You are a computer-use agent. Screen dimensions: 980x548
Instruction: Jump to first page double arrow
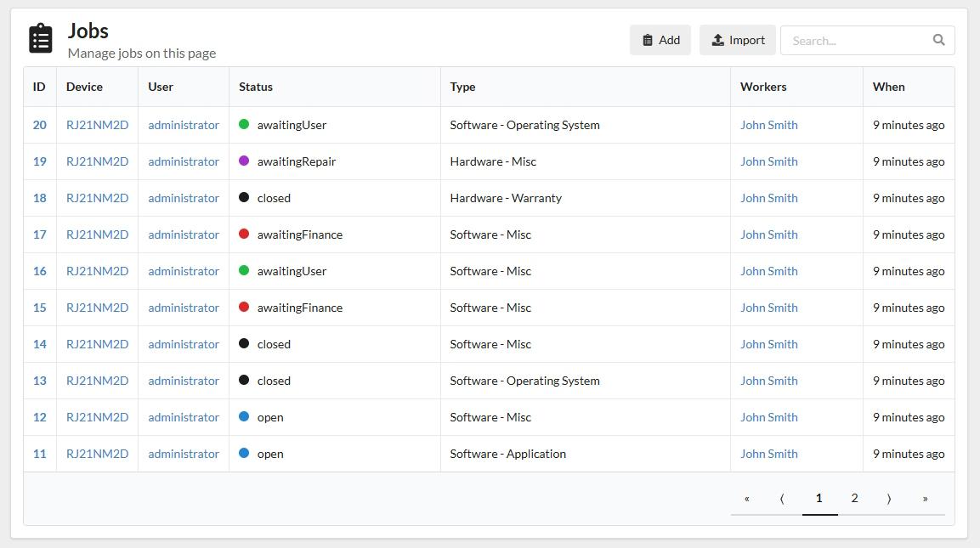coord(747,499)
